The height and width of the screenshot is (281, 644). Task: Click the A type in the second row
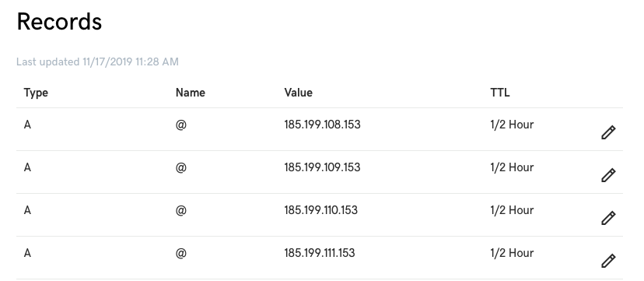[27, 167]
